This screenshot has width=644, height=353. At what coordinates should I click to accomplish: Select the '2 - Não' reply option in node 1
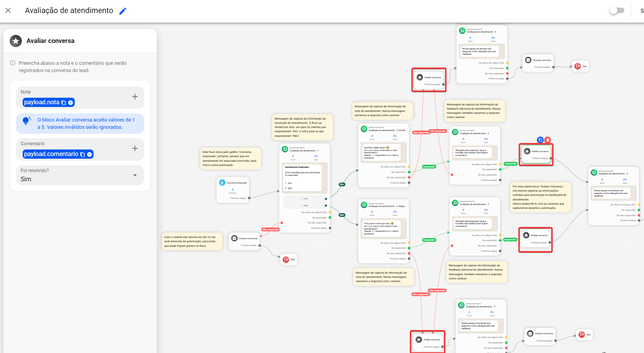[x=305, y=205]
